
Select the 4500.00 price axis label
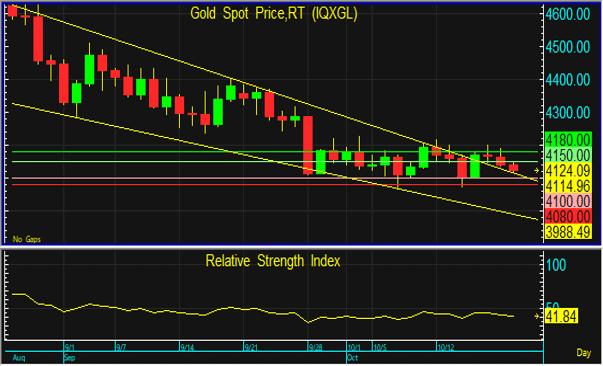pyautogui.click(x=568, y=47)
